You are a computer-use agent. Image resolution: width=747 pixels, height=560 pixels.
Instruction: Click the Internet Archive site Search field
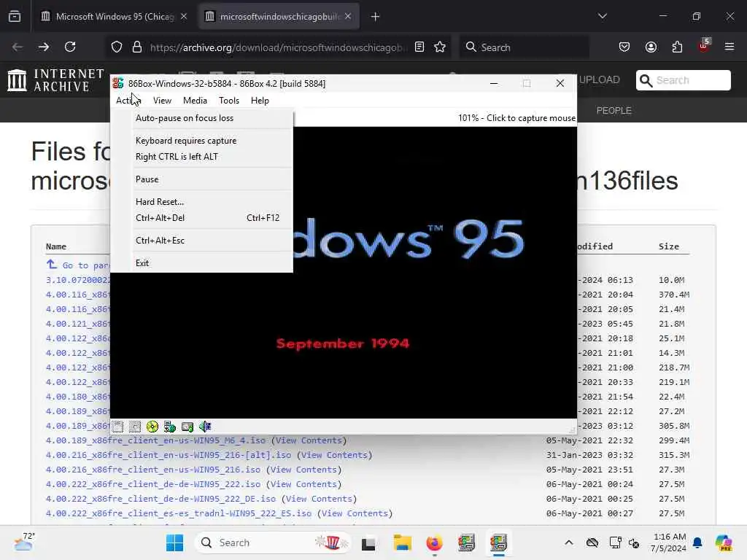tap(684, 80)
